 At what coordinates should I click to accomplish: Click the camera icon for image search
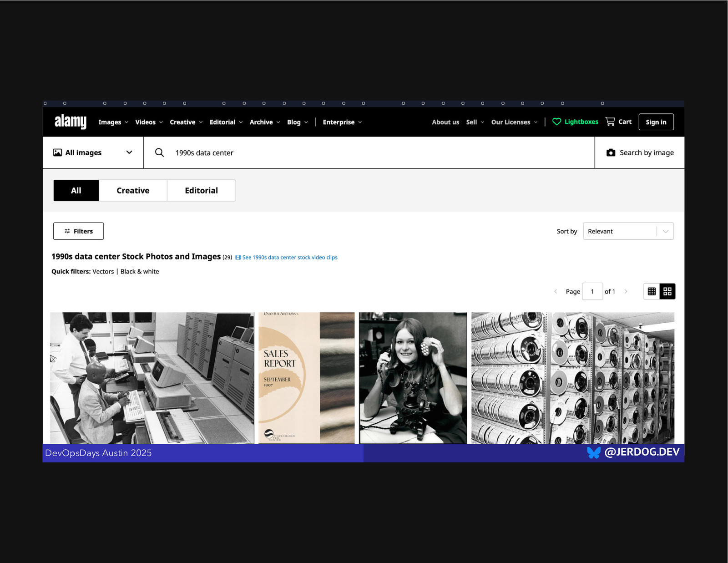[611, 152]
